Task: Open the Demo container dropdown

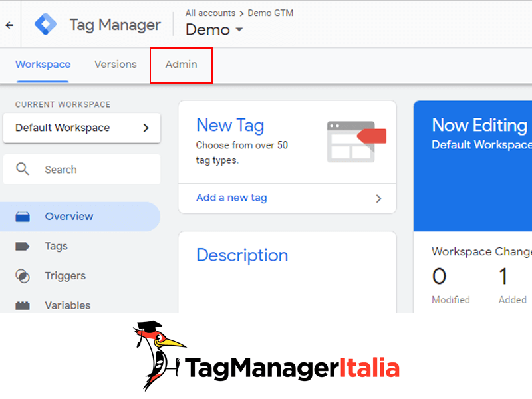Action: coord(214,30)
